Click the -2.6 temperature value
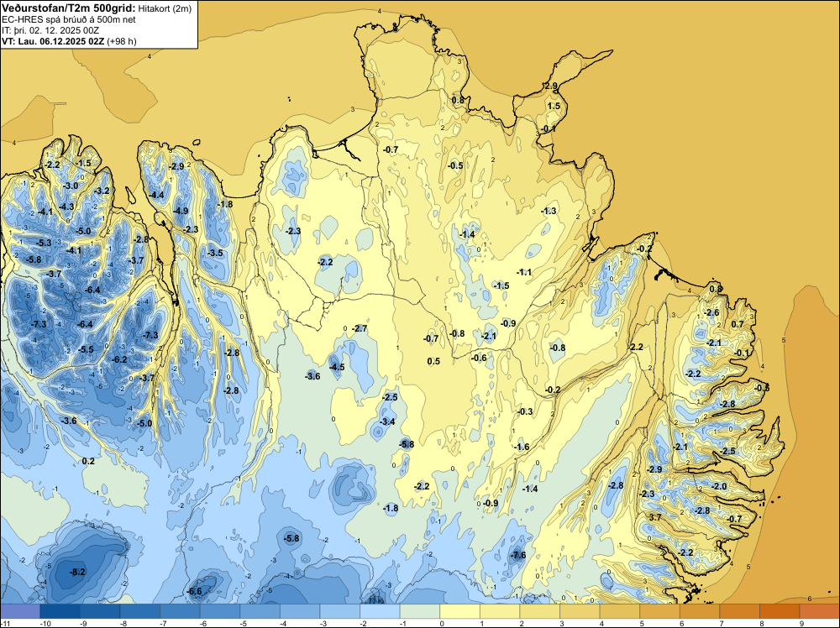Viewport: 840px width, 628px height. click(x=712, y=312)
